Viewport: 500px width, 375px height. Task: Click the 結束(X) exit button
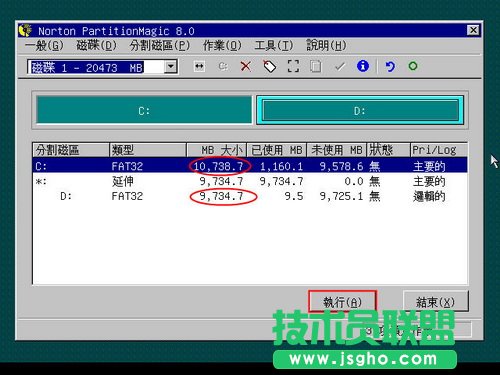[435, 302]
